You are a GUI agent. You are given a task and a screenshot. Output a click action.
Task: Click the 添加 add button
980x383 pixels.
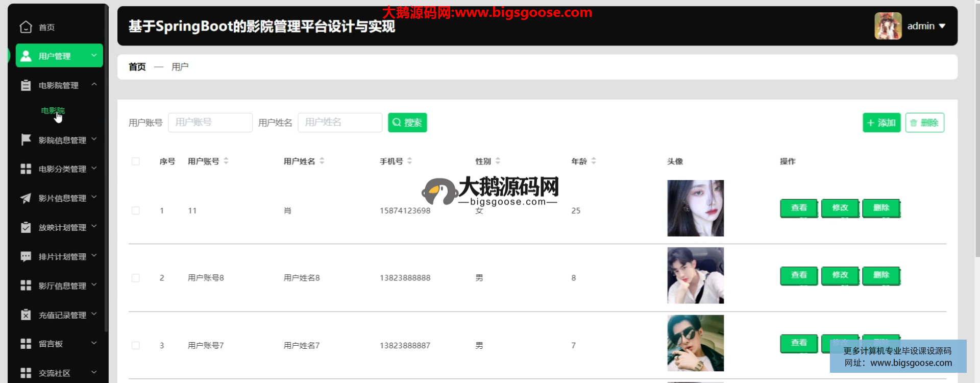881,123
